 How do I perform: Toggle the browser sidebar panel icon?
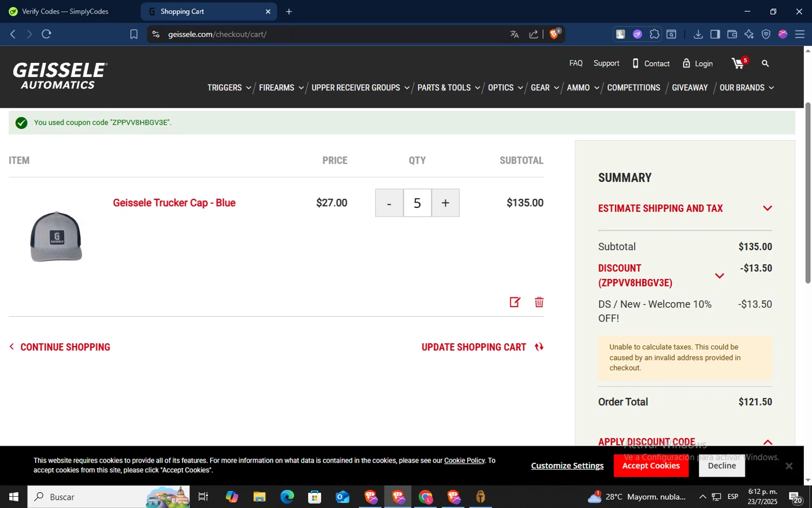[715, 34]
